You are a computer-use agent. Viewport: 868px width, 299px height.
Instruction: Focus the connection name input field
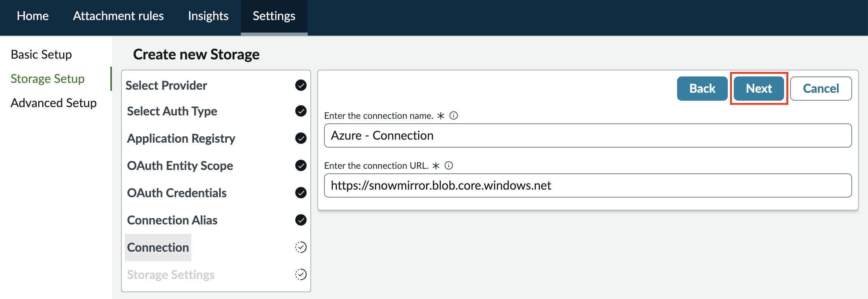588,135
